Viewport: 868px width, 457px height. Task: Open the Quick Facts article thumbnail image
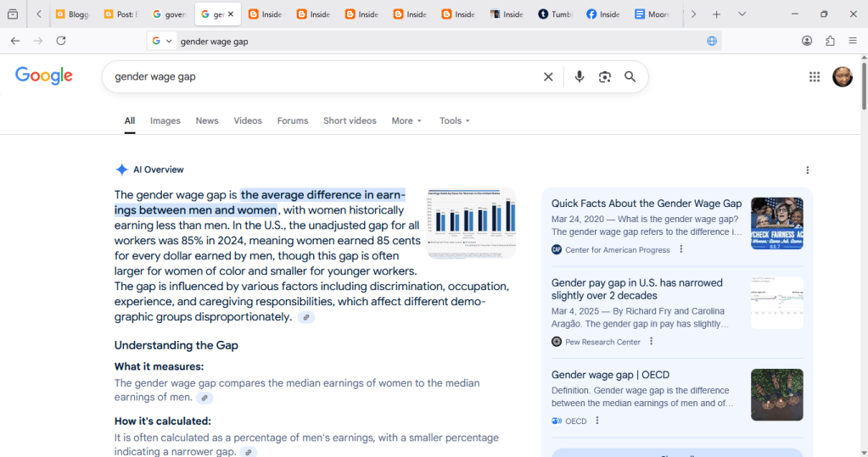coord(776,223)
